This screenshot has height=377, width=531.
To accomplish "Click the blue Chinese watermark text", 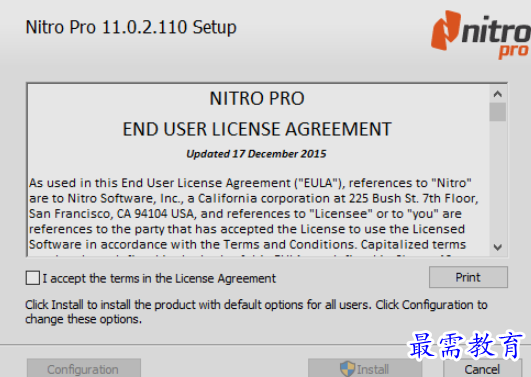I will [x=466, y=345].
